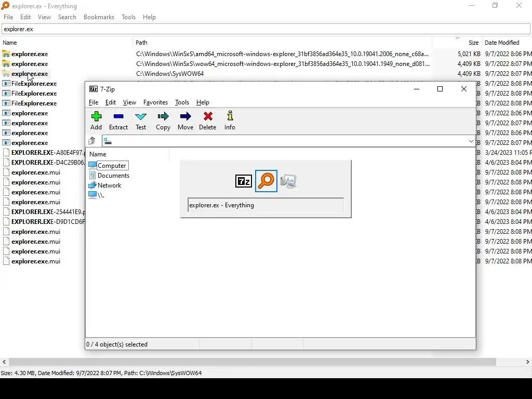Open the View menu in 7-Zip
532x399 pixels.
[129, 102]
